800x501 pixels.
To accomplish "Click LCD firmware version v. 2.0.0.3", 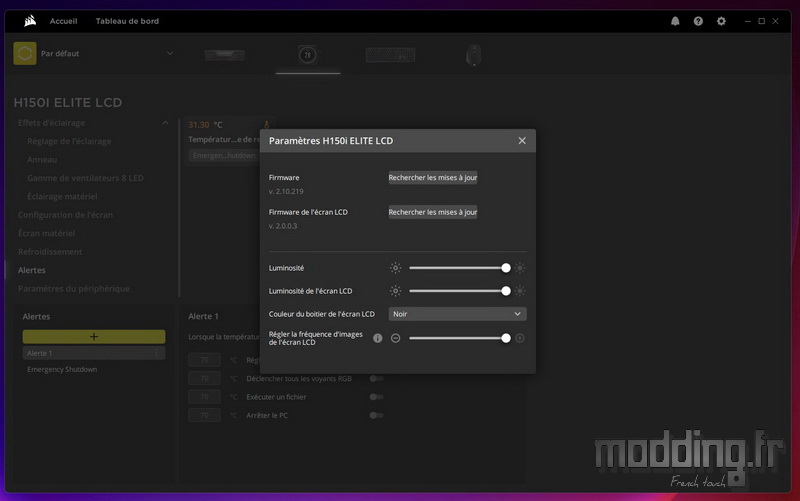I will [x=283, y=226].
